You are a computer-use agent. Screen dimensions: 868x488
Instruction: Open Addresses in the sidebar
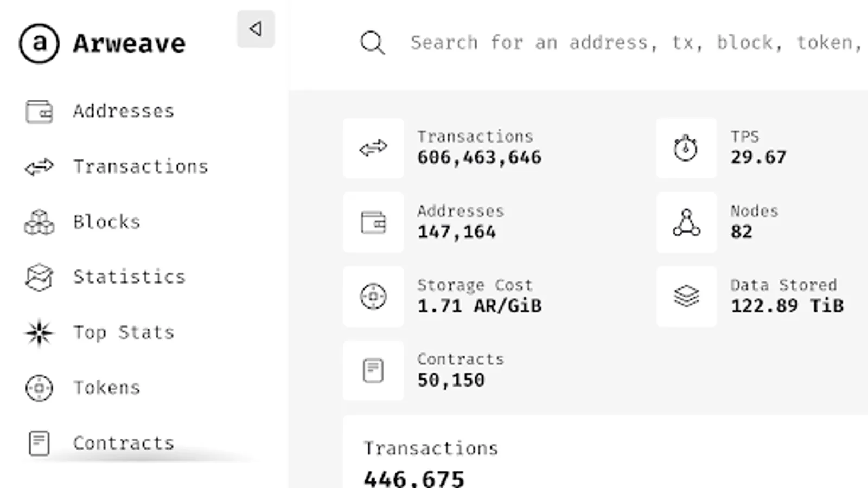pos(123,112)
